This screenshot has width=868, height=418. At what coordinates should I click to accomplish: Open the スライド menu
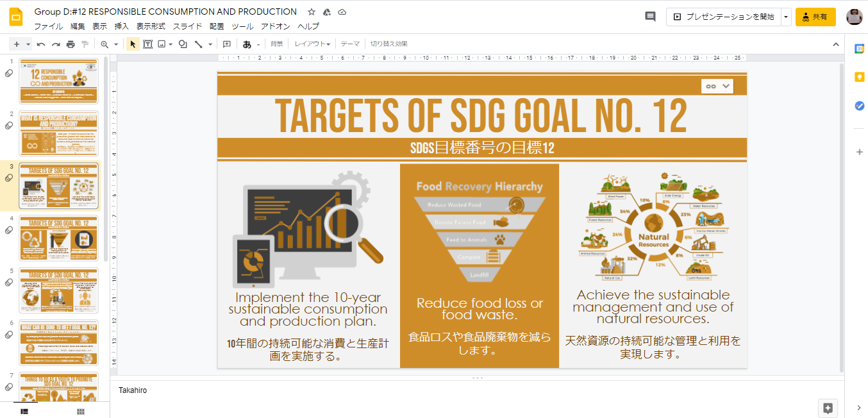[187, 26]
